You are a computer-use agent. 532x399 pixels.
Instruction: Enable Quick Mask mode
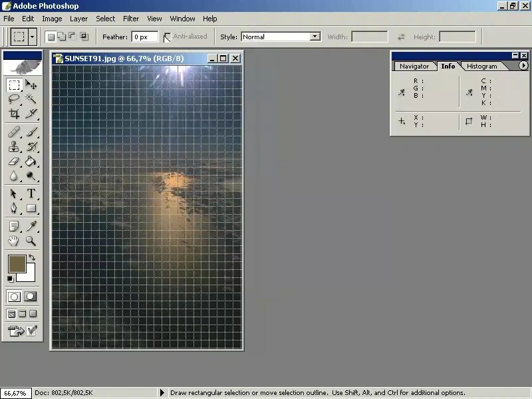tap(30, 297)
